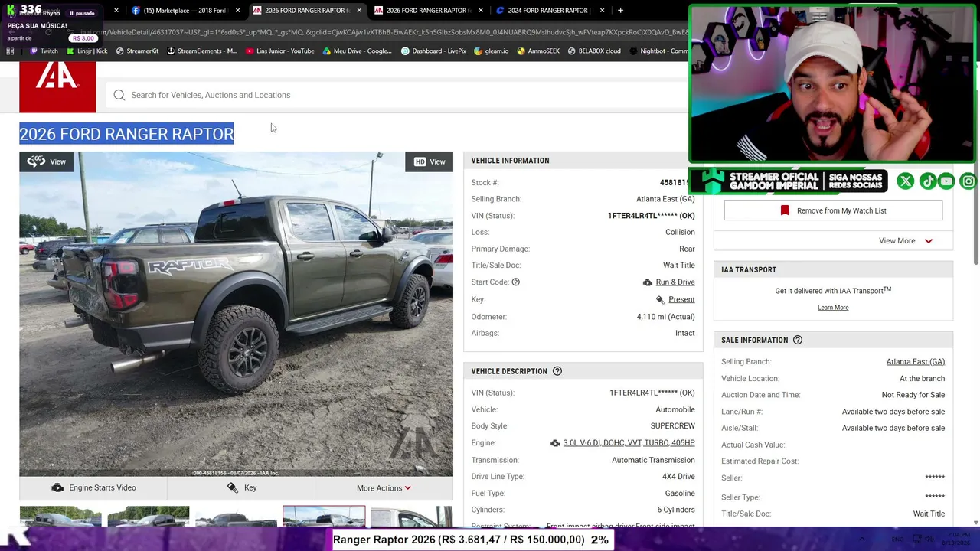Image resolution: width=980 pixels, height=551 pixels.
Task: Expand the View More section
Action: 906,241
